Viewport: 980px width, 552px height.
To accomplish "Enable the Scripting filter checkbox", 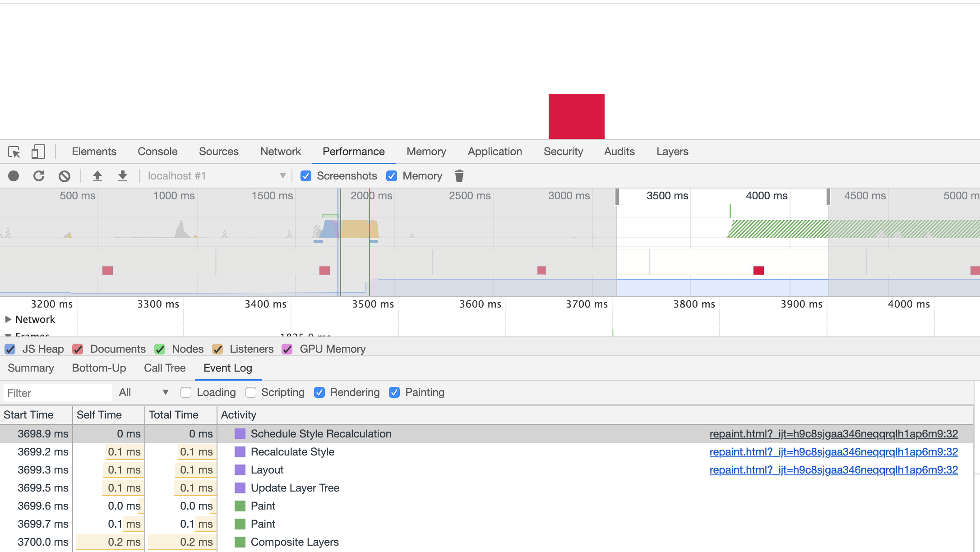I will click(x=251, y=392).
